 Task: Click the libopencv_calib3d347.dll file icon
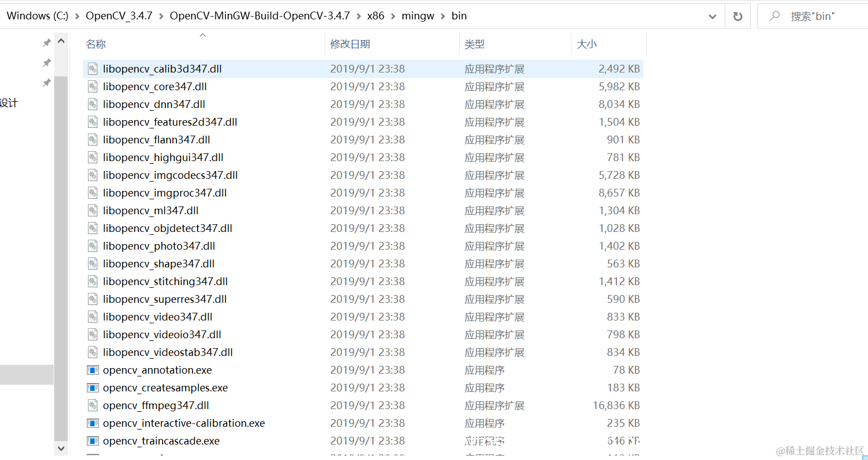(x=93, y=69)
